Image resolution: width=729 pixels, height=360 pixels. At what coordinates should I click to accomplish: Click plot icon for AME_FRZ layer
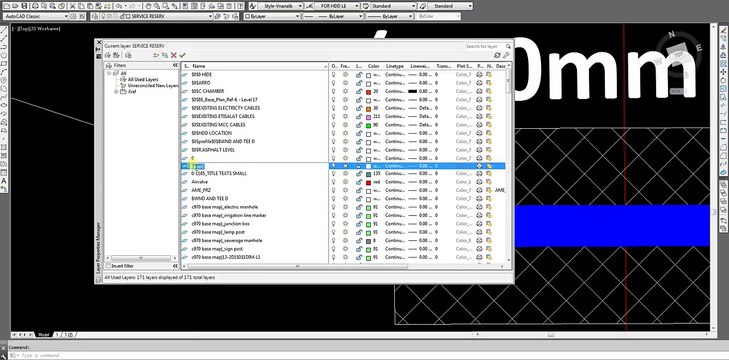click(x=480, y=190)
